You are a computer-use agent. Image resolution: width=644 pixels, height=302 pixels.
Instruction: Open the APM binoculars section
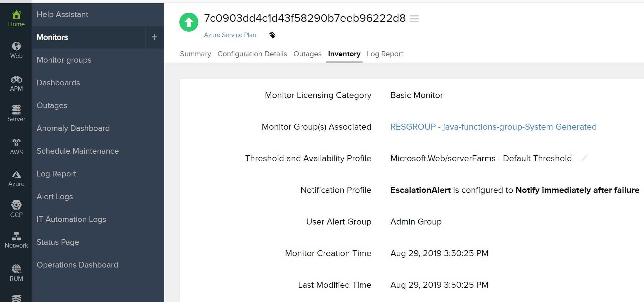(x=16, y=84)
